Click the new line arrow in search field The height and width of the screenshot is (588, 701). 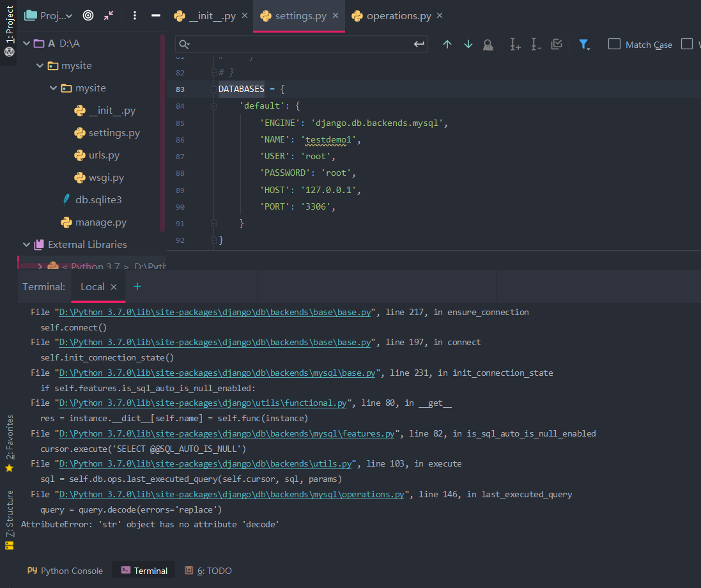[x=419, y=44]
